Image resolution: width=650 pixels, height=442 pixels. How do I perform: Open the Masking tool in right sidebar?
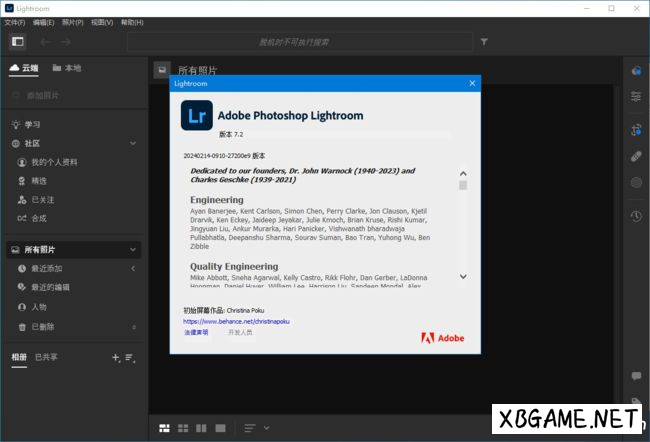[x=636, y=183]
